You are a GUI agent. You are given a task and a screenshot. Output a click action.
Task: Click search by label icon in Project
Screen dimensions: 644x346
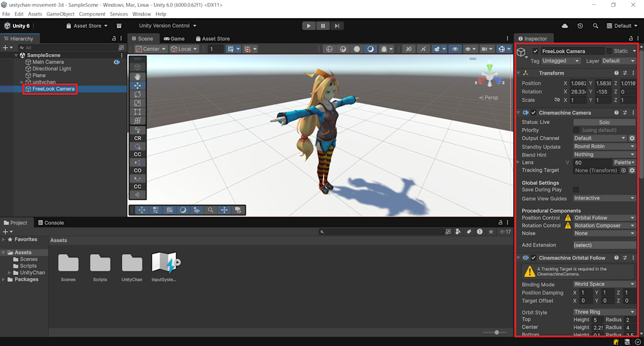469,232
